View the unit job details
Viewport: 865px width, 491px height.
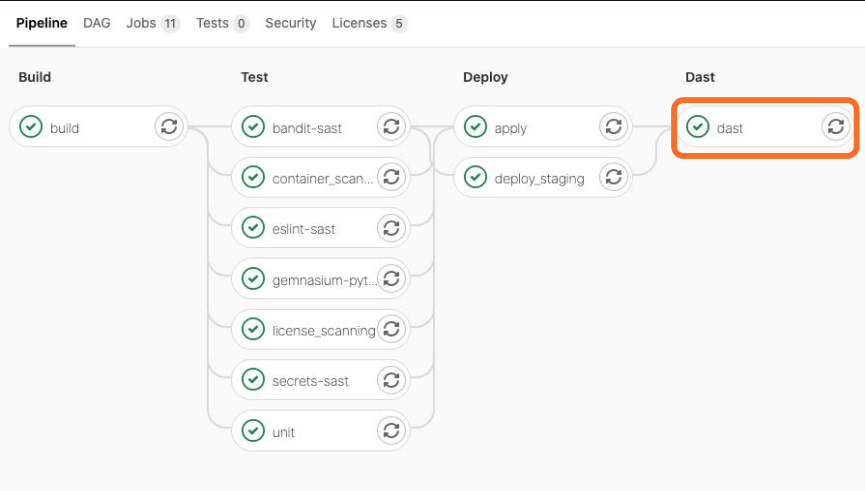(283, 433)
